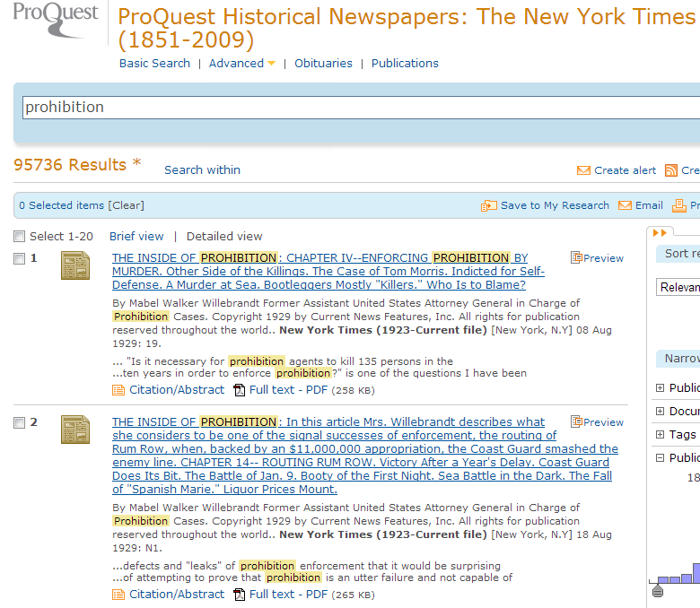This screenshot has height=608, width=700.
Task: Click Save to My Research link
Action: [x=555, y=205]
